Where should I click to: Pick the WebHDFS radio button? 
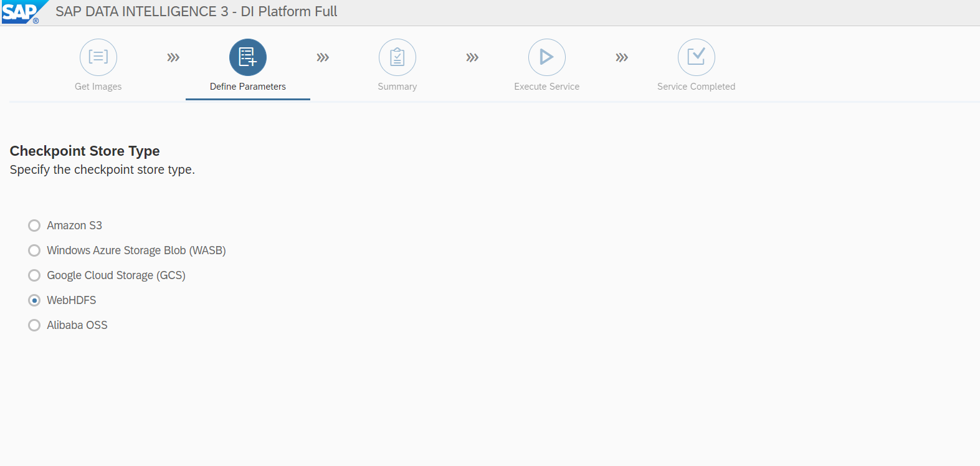click(34, 300)
